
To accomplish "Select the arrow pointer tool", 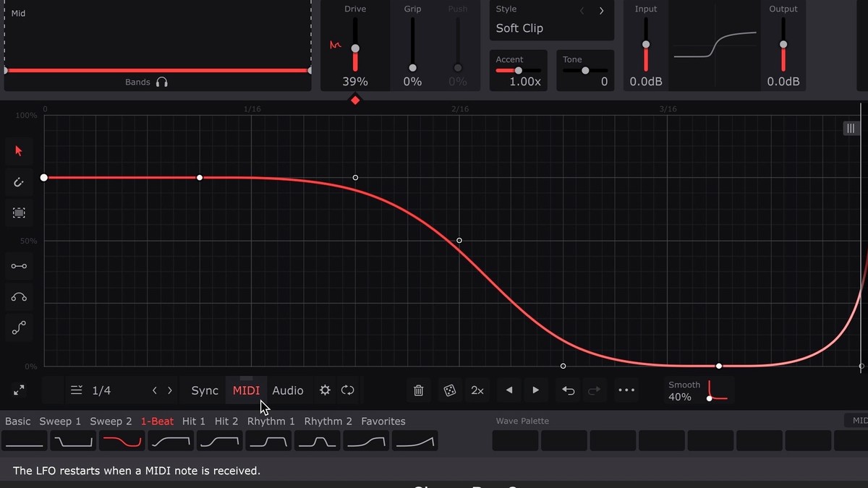I will [19, 151].
